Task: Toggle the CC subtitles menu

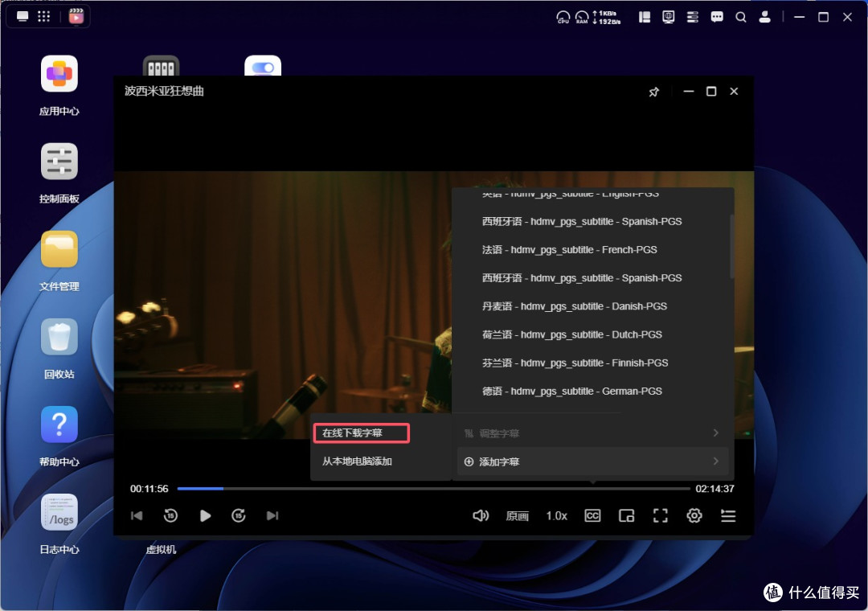Action: tap(592, 515)
